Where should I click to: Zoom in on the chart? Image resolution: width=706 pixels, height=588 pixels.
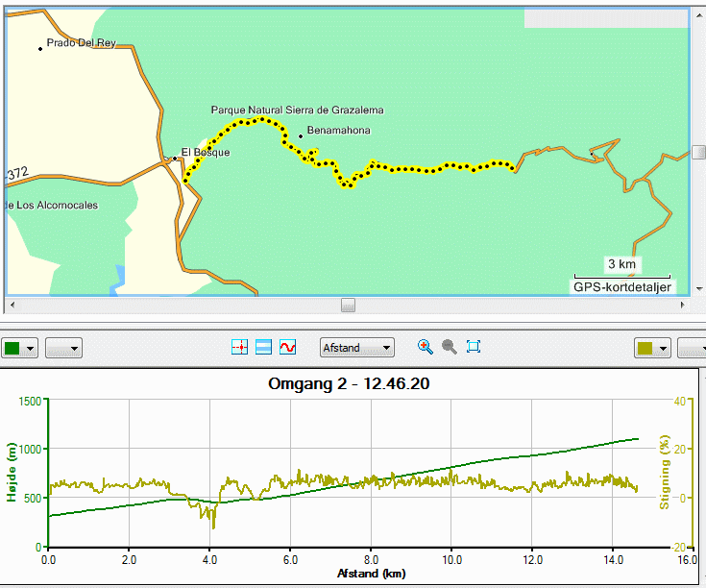426,347
